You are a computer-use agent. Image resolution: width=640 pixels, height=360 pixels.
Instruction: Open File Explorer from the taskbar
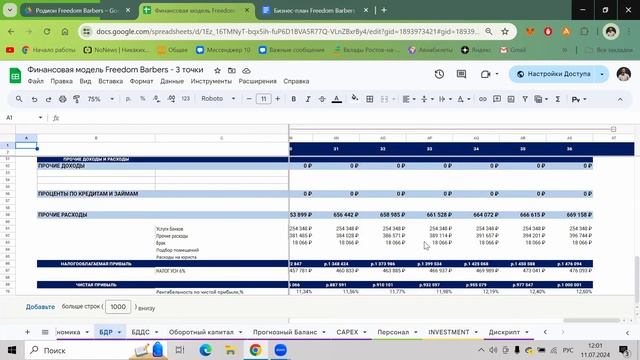click(x=230, y=350)
